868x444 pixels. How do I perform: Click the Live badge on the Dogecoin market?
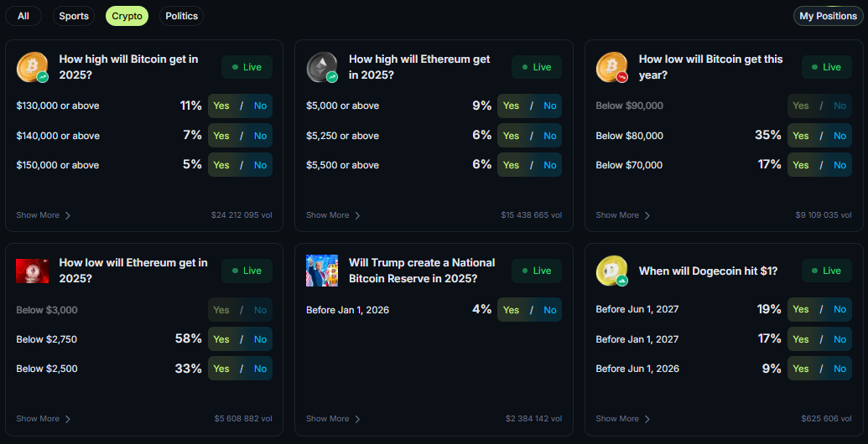tap(826, 271)
